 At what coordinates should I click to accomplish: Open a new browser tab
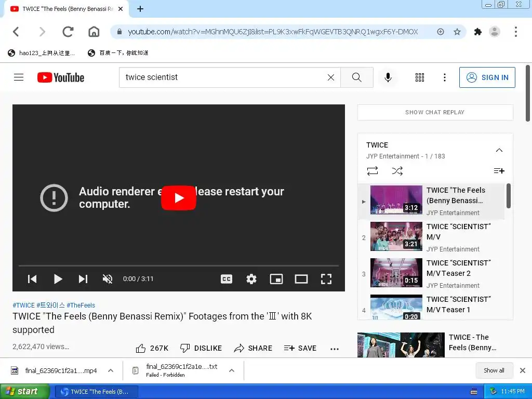tap(140, 9)
